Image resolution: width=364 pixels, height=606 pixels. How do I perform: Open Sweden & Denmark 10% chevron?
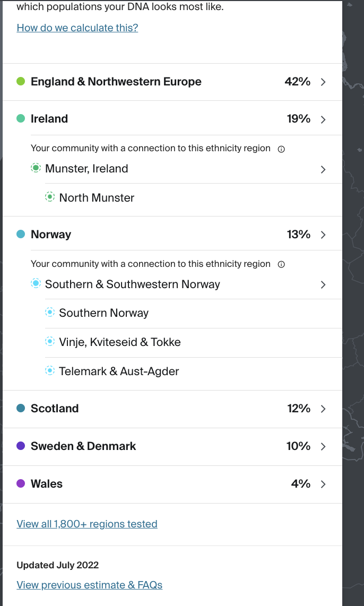[x=323, y=446]
